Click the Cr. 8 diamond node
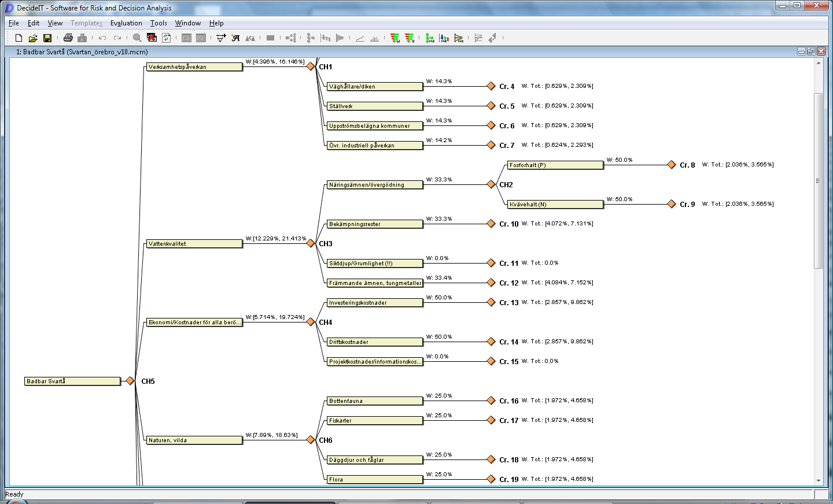This screenshot has width=833, height=504. click(672, 165)
